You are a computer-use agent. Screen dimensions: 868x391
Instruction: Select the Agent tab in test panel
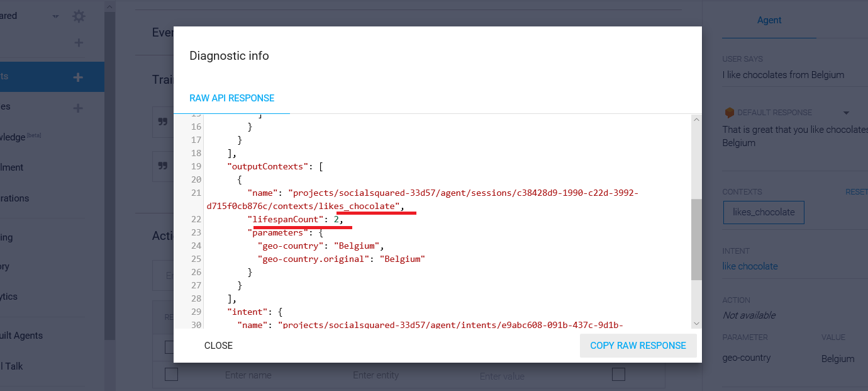(x=769, y=20)
